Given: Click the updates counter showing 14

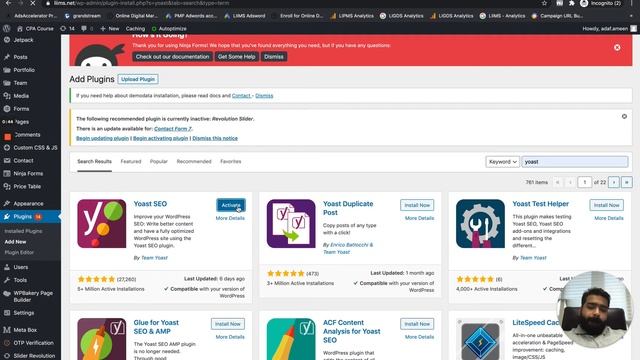Looking at the screenshot, I should tap(67, 29).
